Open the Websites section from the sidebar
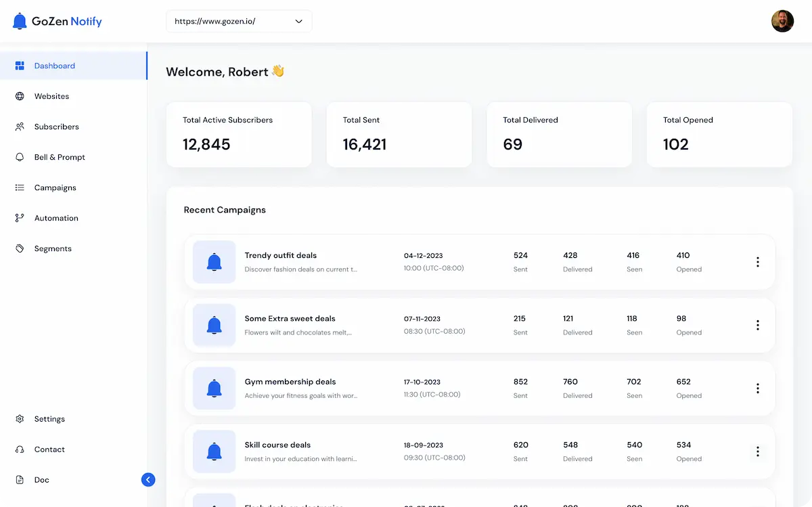Image resolution: width=812 pixels, height=507 pixels. click(51, 95)
